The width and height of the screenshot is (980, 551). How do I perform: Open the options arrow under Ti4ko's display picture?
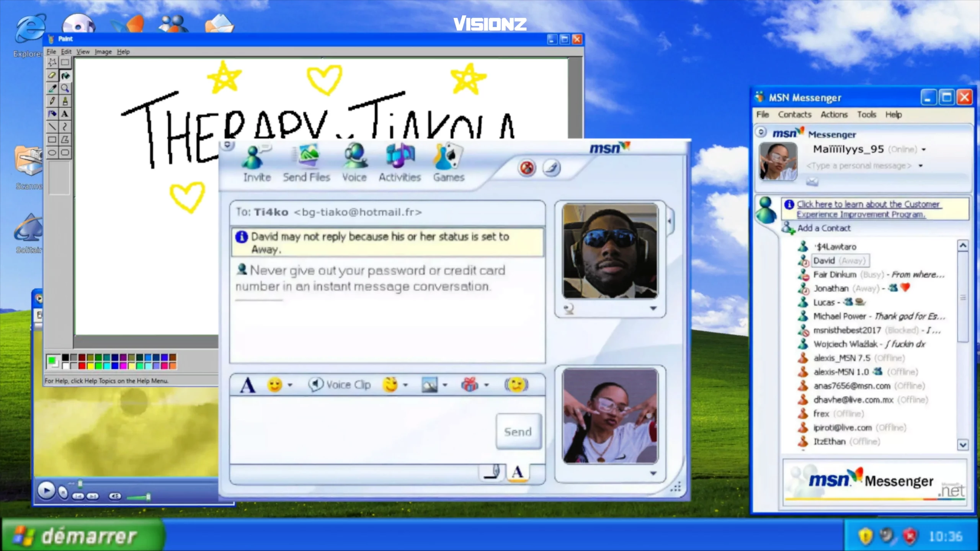653,308
